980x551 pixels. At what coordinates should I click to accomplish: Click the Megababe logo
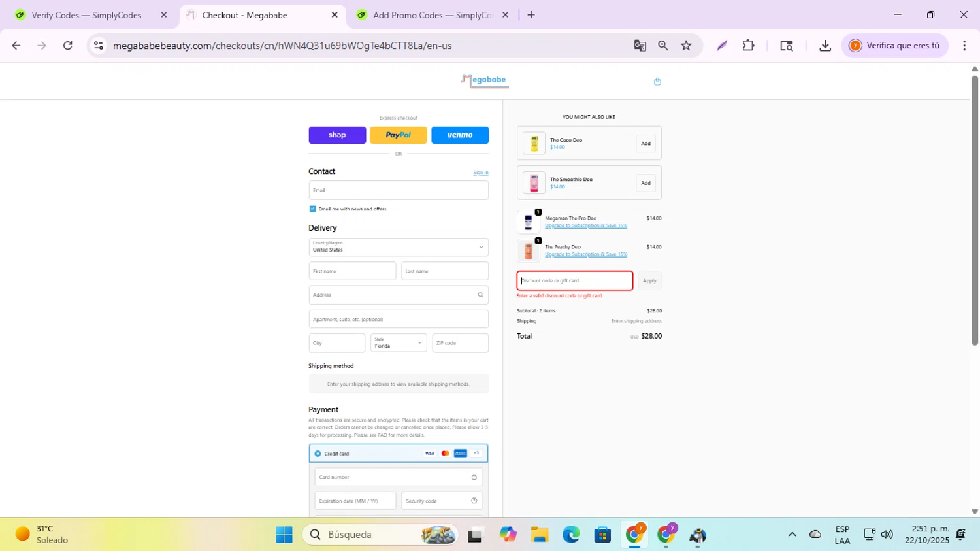point(484,80)
